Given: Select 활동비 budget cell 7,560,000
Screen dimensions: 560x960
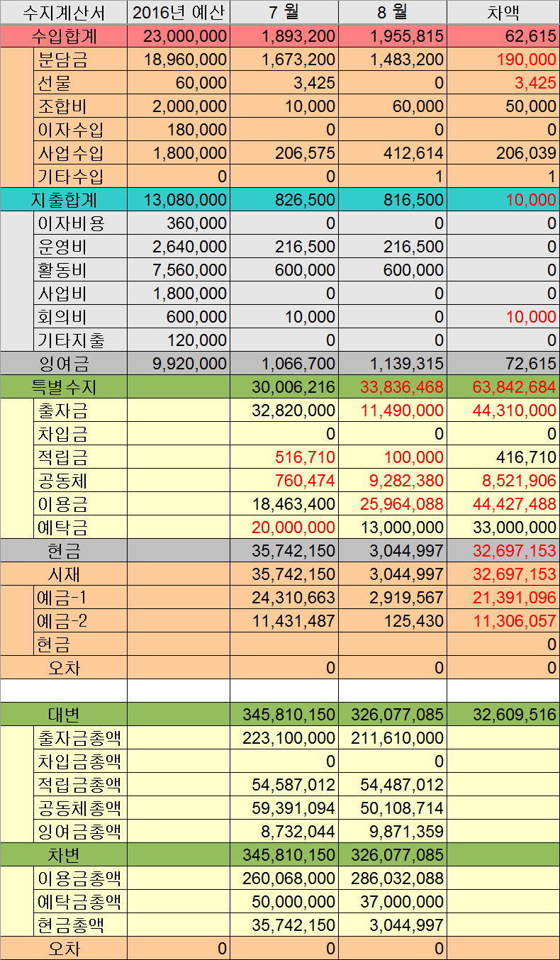Looking at the screenshot, I should pos(179,270).
